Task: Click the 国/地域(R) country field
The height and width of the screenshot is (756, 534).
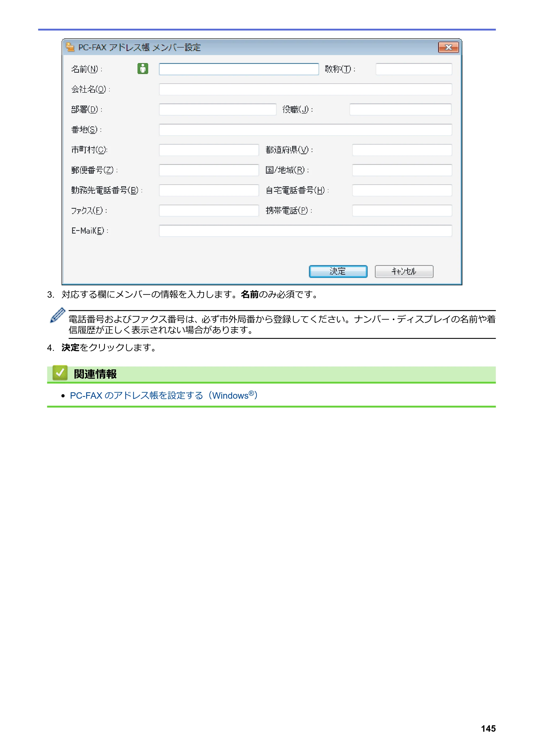Action: 402,170
